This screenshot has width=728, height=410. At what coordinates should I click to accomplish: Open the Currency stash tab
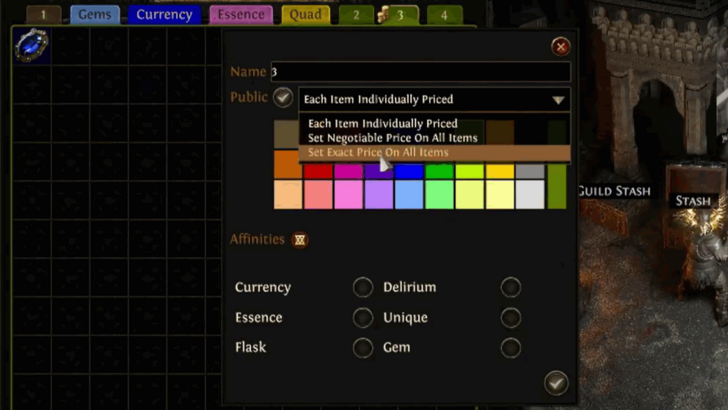(164, 15)
